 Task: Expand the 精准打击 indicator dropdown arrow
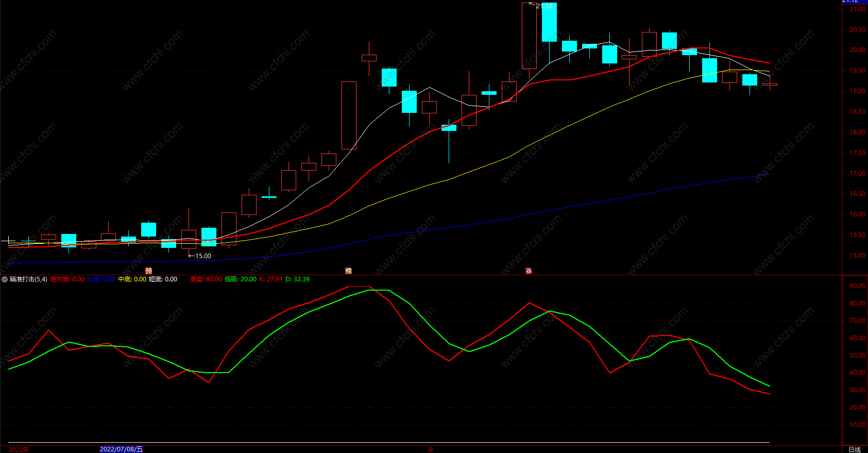5,279
